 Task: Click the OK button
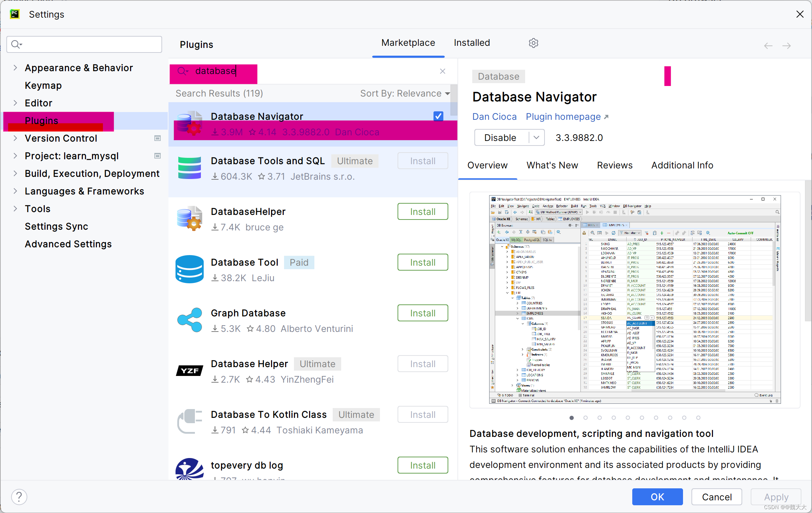click(657, 497)
